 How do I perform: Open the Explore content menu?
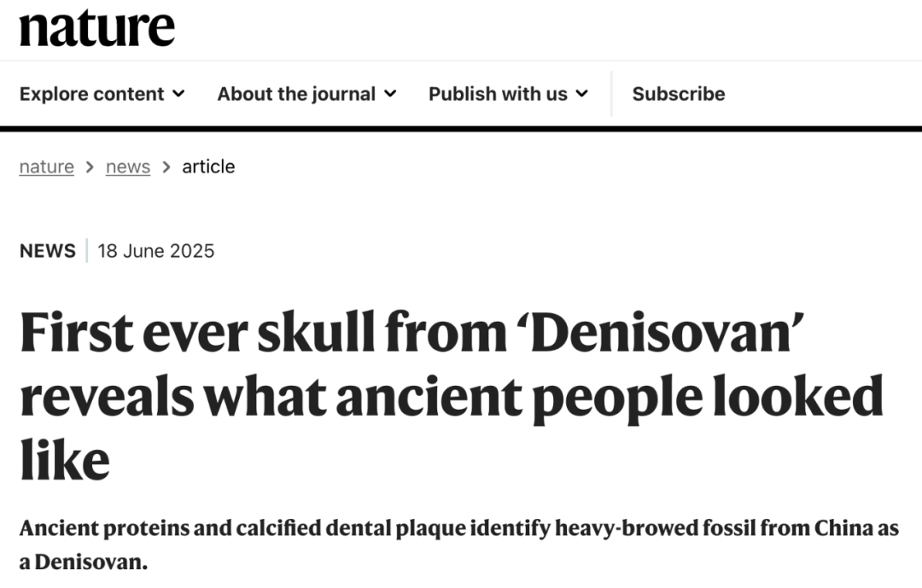click(x=92, y=94)
